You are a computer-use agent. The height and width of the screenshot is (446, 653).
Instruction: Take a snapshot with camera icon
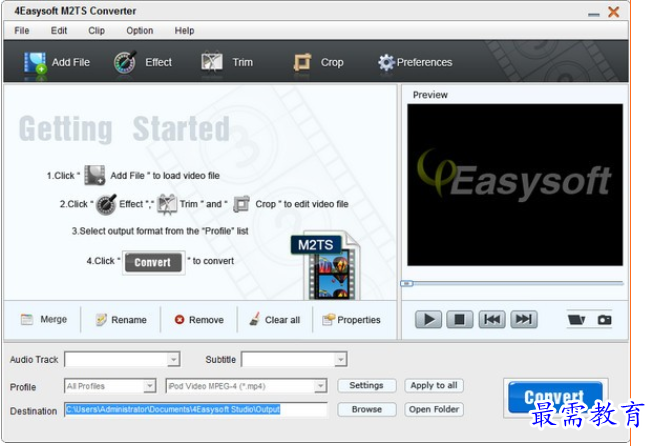click(604, 320)
